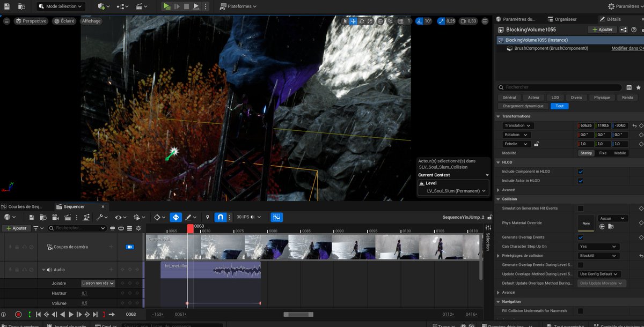
Task: Open the Plateformes menu
Action: pos(238,6)
